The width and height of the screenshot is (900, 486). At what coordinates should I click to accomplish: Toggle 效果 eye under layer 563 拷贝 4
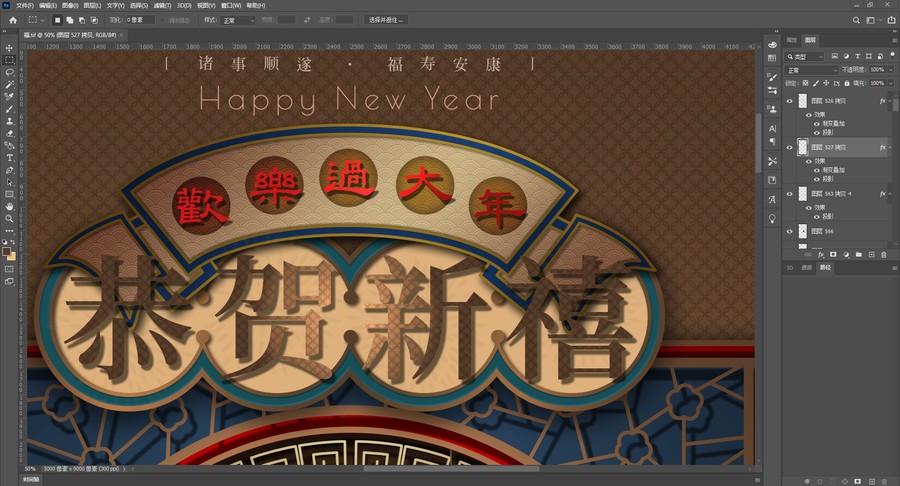(x=809, y=208)
